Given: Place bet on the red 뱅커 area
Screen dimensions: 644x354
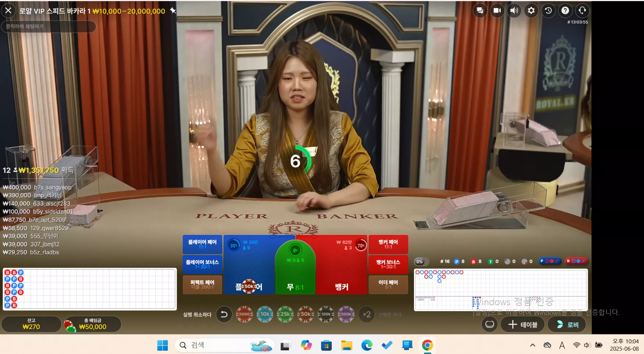Looking at the screenshot, I should click(342, 264).
